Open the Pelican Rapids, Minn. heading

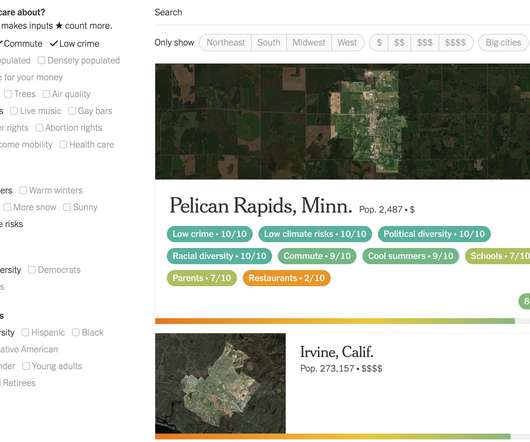pos(261,205)
